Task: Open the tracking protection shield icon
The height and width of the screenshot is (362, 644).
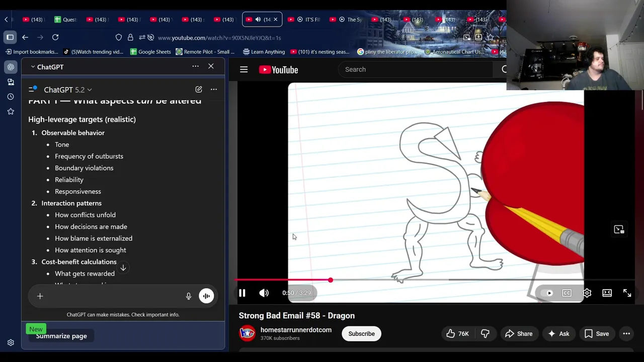Action: (119, 38)
